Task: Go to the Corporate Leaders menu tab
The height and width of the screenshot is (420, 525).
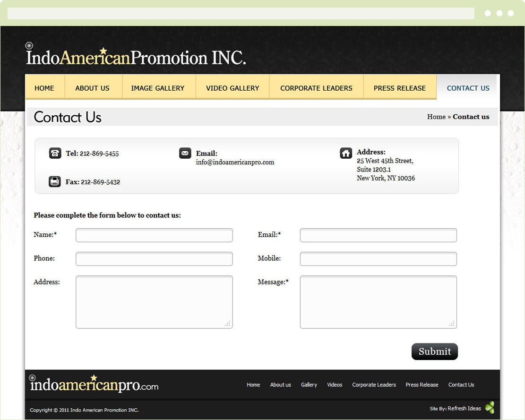Action: pos(316,88)
